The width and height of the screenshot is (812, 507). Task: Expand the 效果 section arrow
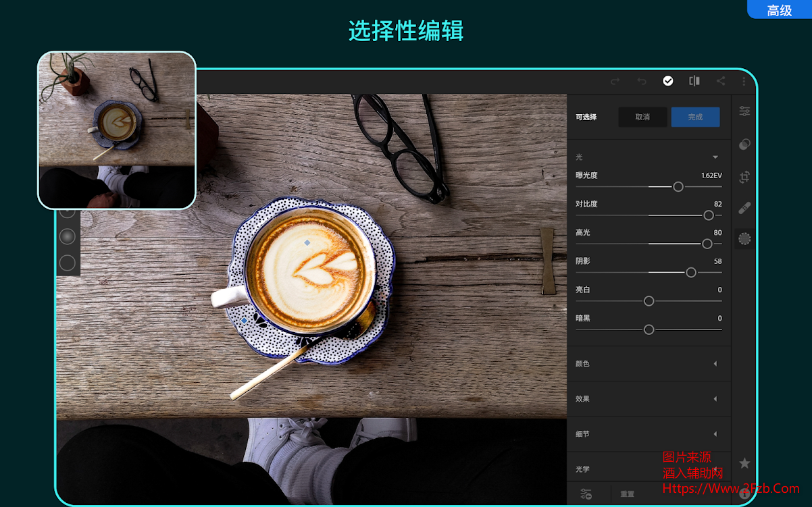(x=715, y=399)
